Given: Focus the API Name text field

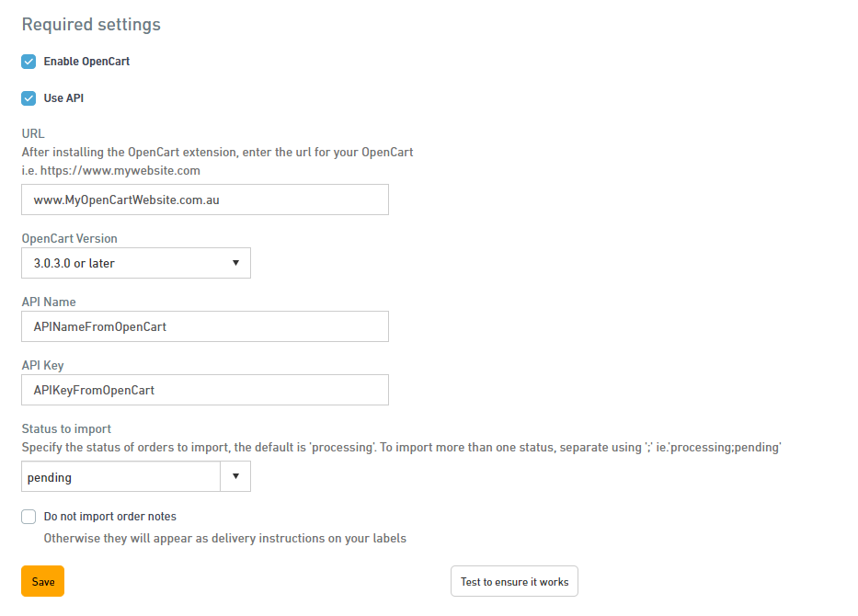Looking at the screenshot, I should tap(204, 326).
